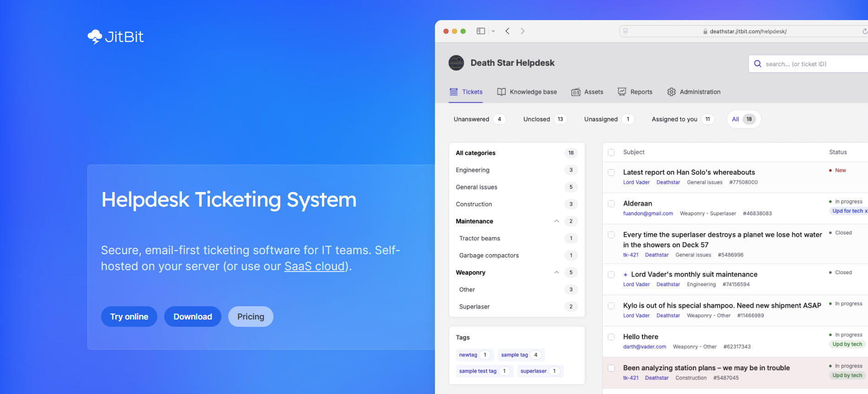Click the sample test tag
Screen dimensions: 868x394
pos(484,371)
